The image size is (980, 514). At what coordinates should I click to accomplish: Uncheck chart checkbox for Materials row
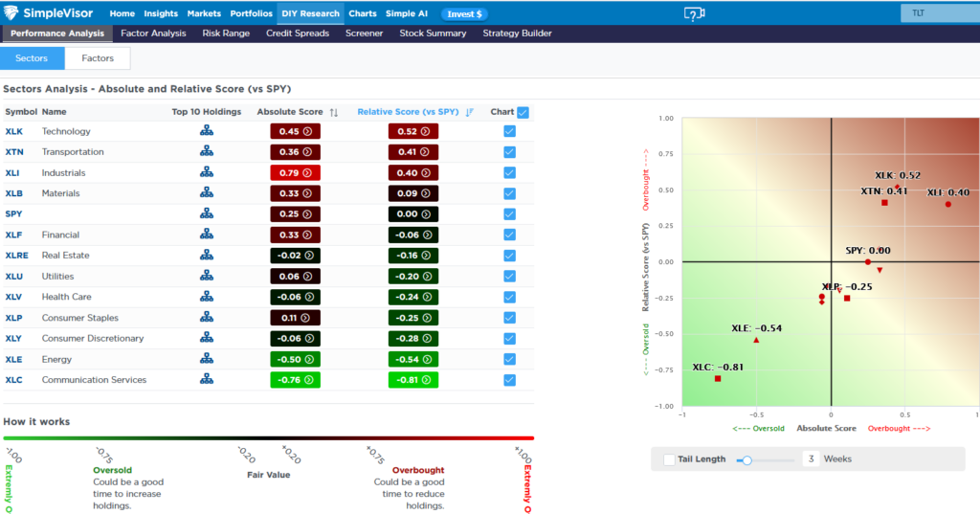509,193
